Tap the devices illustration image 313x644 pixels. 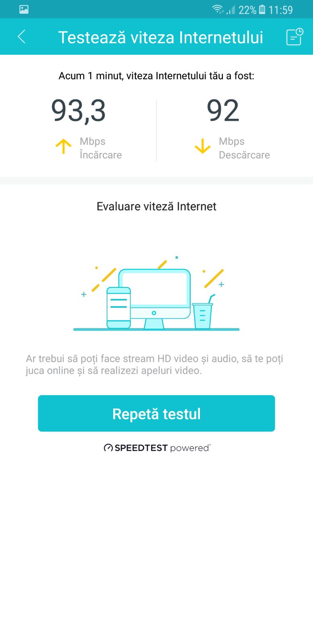[x=156, y=293]
